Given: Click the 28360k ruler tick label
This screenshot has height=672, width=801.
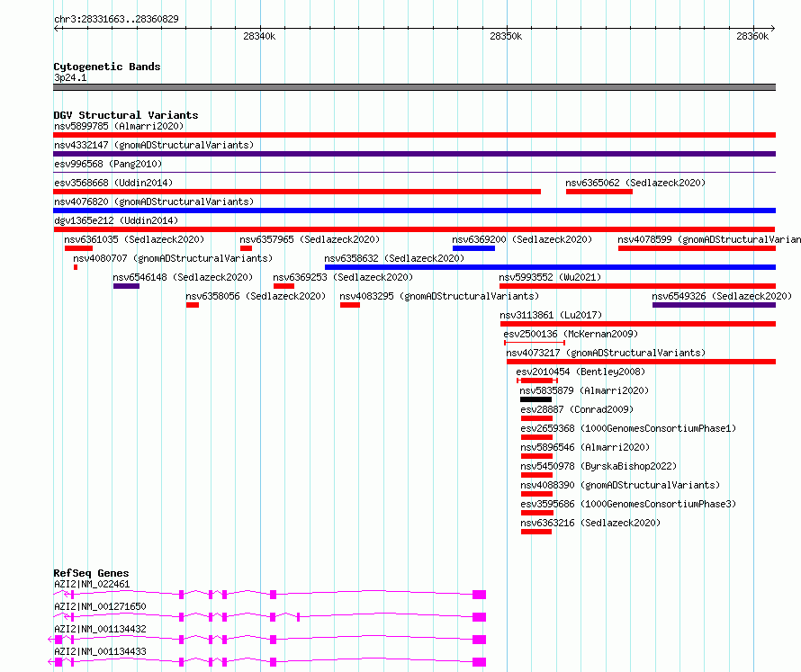Looking at the screenshot, I should click(x=752, y=36).
